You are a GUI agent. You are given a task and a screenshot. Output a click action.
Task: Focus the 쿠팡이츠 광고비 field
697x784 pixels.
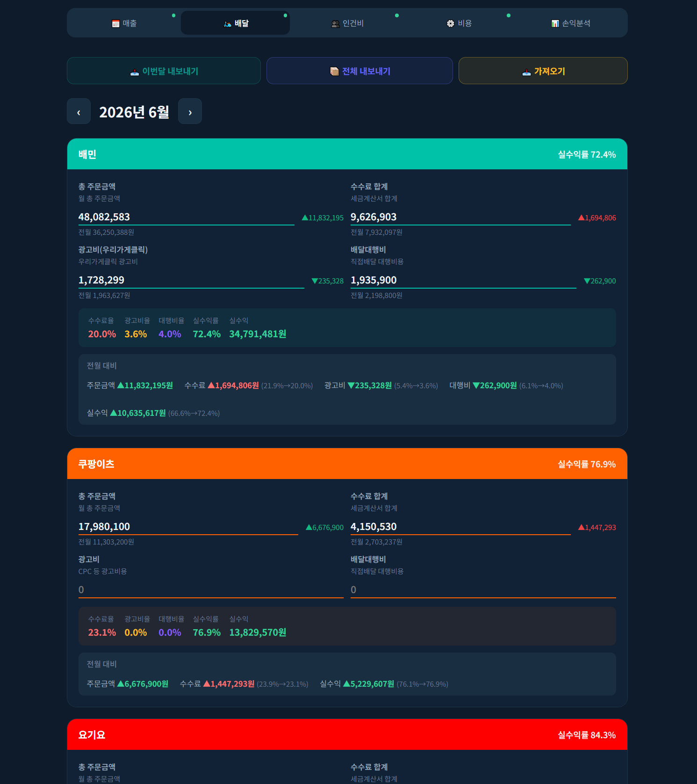point(211,590)
